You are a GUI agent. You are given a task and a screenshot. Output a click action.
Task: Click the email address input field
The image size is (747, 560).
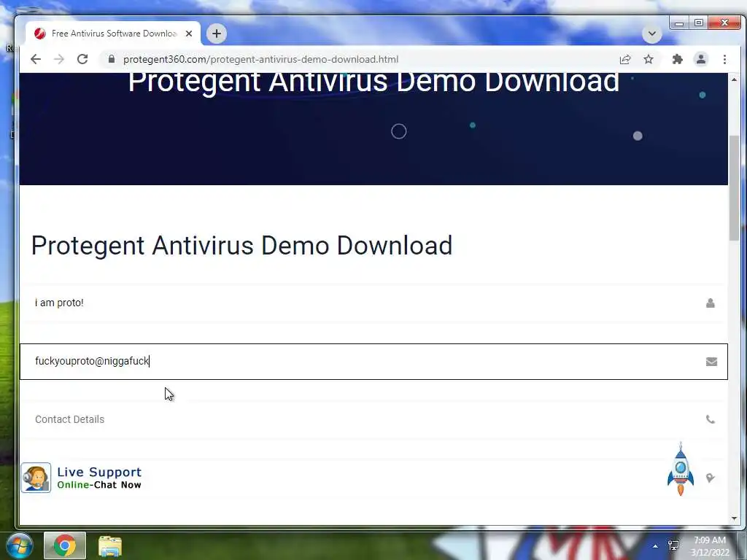coord(373,362)
